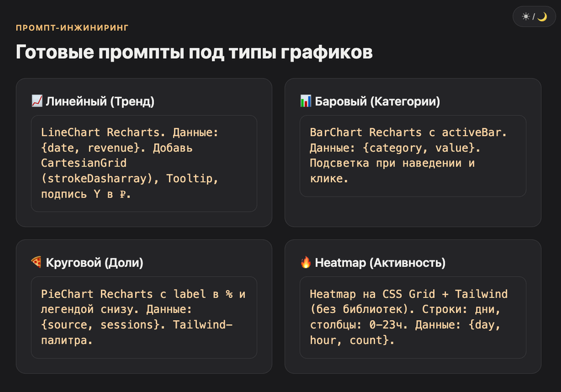The width and height of the screenshot is (561, 392).
Task: Toggle the light/dark theme switch
Action: (534, 16)
